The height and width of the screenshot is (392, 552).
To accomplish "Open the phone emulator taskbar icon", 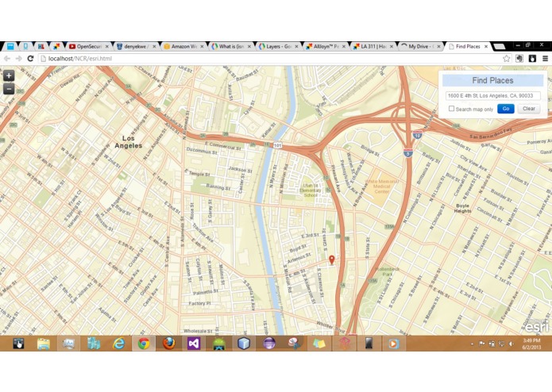I will pyautogui.click(x=369, y=344).
